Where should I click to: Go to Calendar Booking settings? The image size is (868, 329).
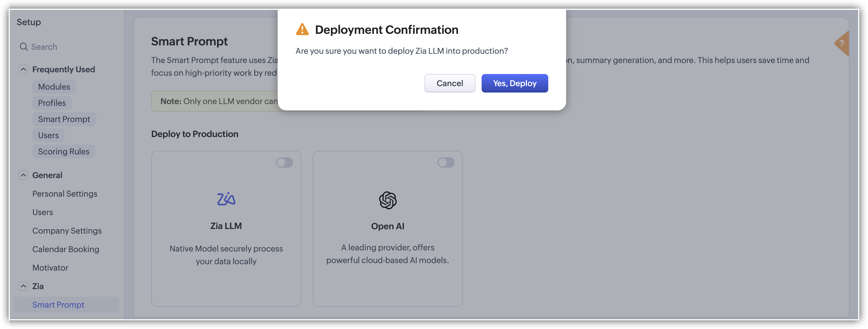[x=66, y=249]
